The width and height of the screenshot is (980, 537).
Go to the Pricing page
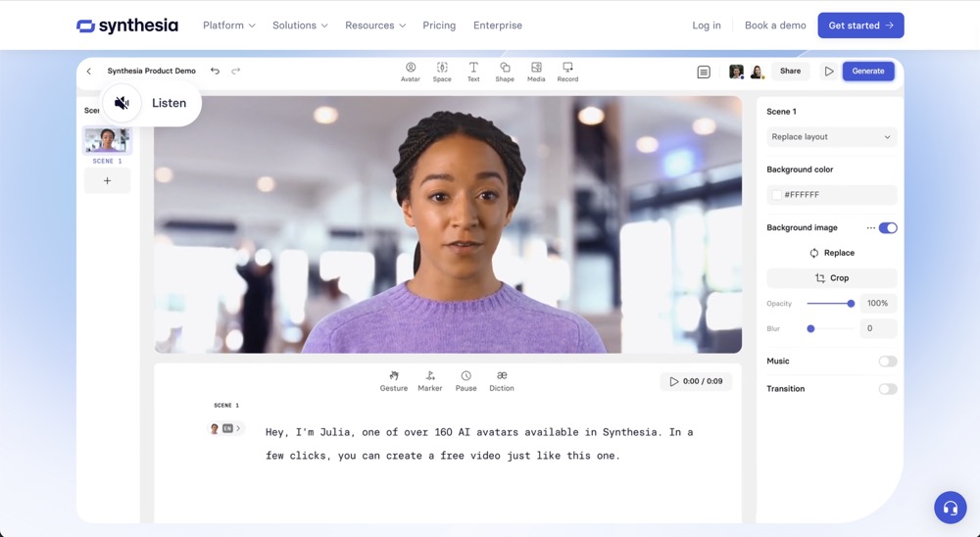pyautogui.click(x=439, y=25)
